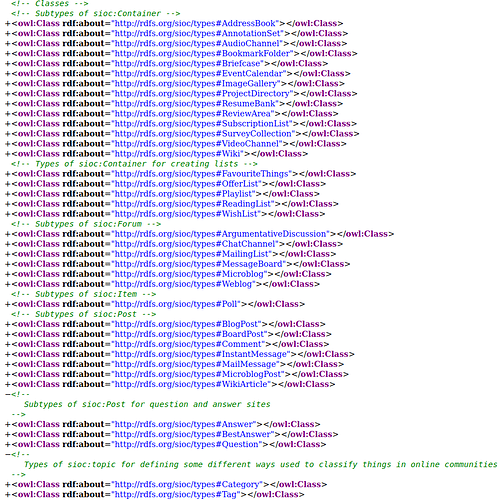Click the types#SurveyCollection URL value
This screenshot has height=500, width=503.
(204, 134)
